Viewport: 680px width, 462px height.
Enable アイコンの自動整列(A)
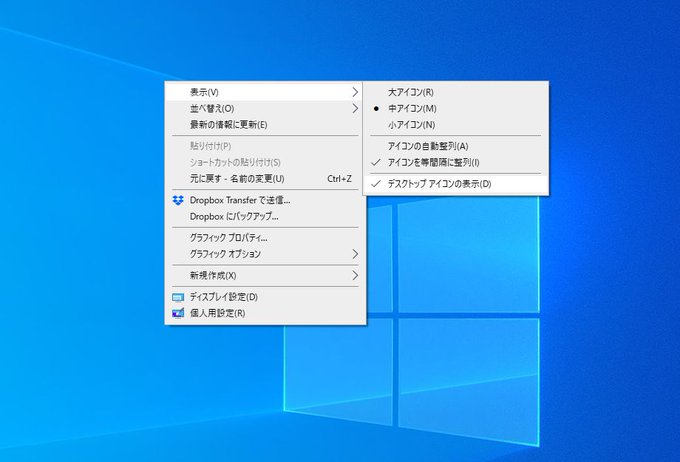[456, 146]
